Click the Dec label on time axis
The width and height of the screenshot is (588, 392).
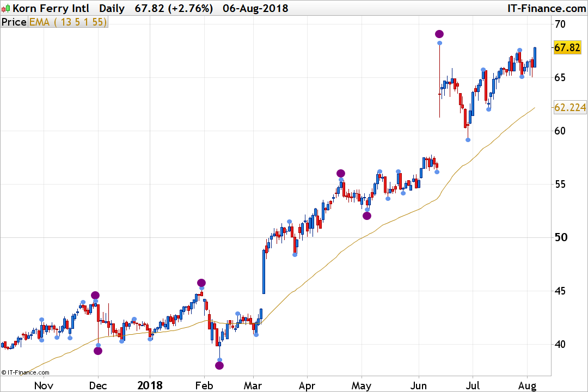click(x=98, y=385)
